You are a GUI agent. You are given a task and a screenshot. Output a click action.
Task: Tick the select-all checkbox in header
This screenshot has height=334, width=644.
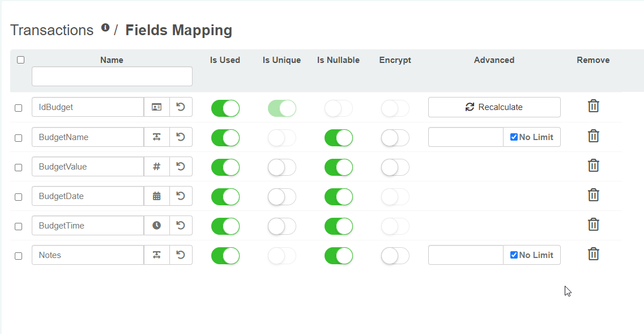21,60
